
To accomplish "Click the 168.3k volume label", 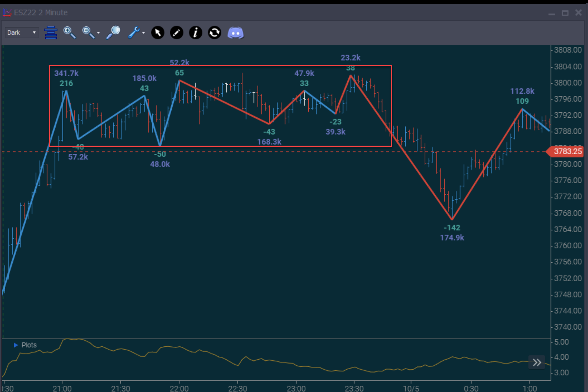I will [269, 142].
